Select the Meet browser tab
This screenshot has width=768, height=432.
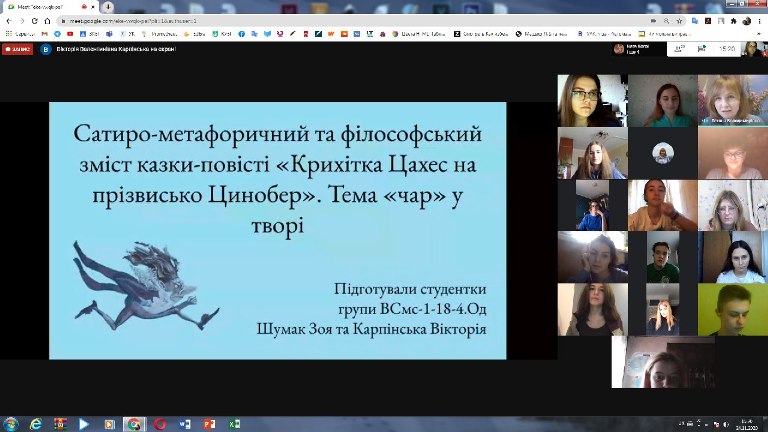pos(49,7)
